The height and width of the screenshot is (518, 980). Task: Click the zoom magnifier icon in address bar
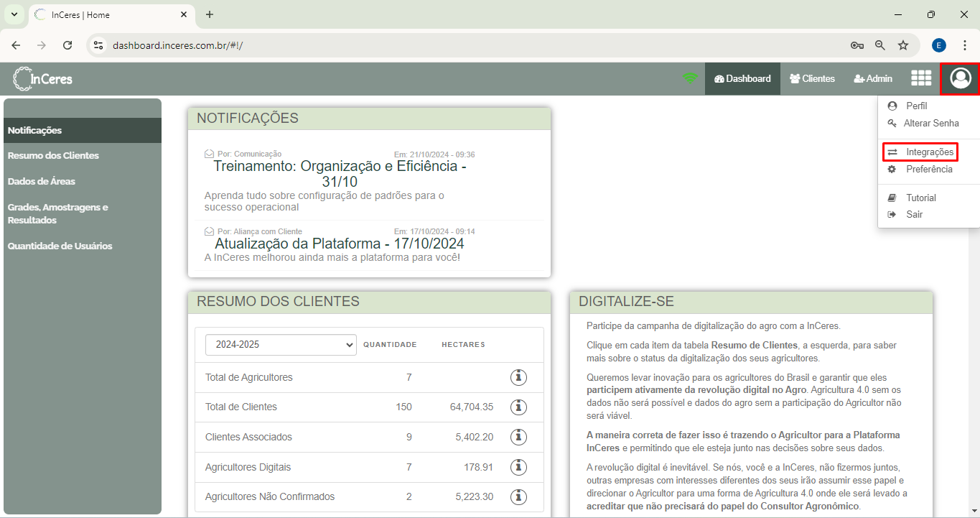tap(880, 45)
